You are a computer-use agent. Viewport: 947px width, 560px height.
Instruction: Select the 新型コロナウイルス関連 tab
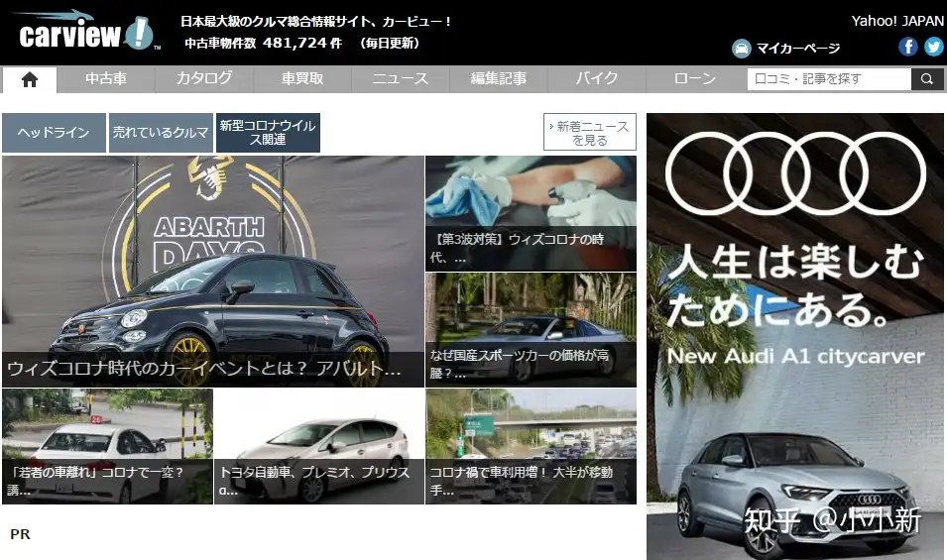268,133
